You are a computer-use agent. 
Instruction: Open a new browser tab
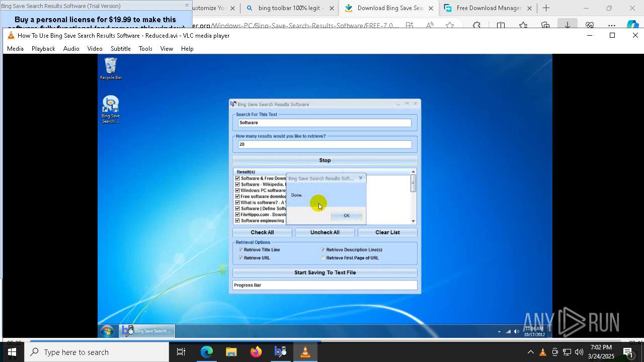546,8
